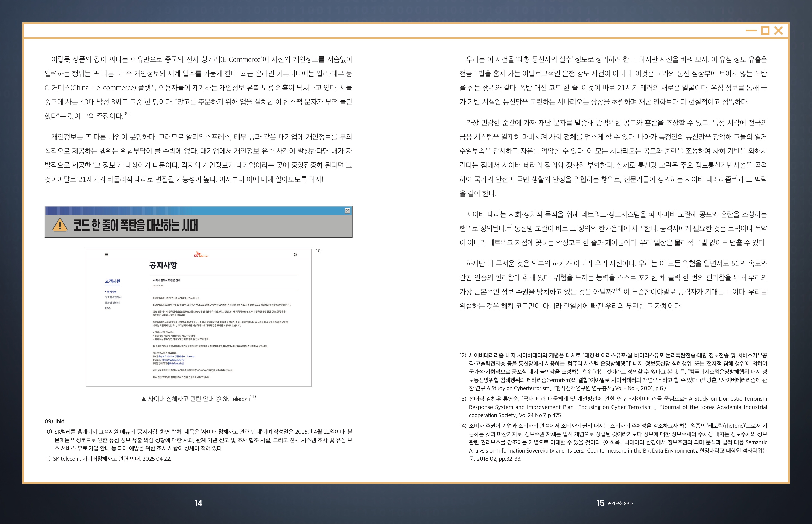Open 상호접속협정서 sidebar item
This screenshot has height=524, width=812.
[113, 297]
